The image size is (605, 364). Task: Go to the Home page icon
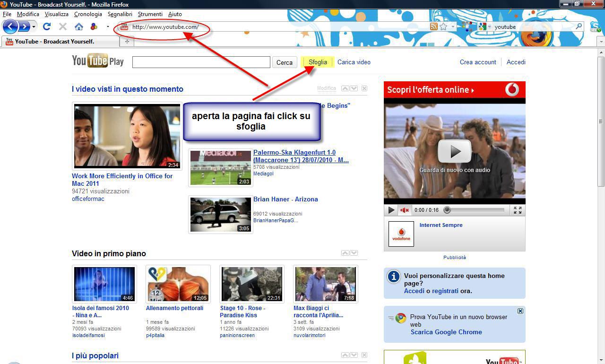click(78, 26)
